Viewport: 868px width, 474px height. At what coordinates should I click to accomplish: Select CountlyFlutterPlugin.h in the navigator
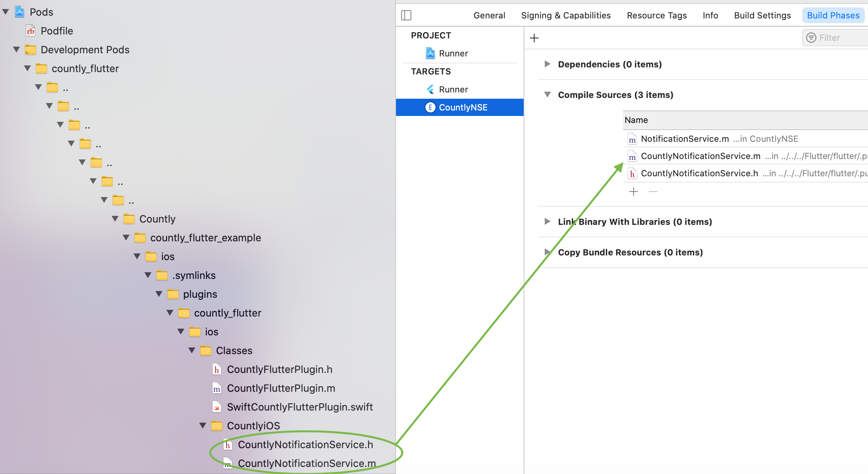279,369
